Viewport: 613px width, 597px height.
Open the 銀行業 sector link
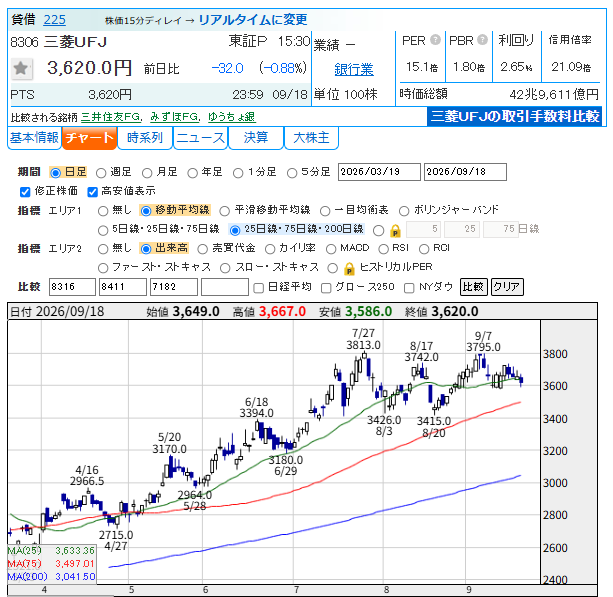tap(354, 70)
